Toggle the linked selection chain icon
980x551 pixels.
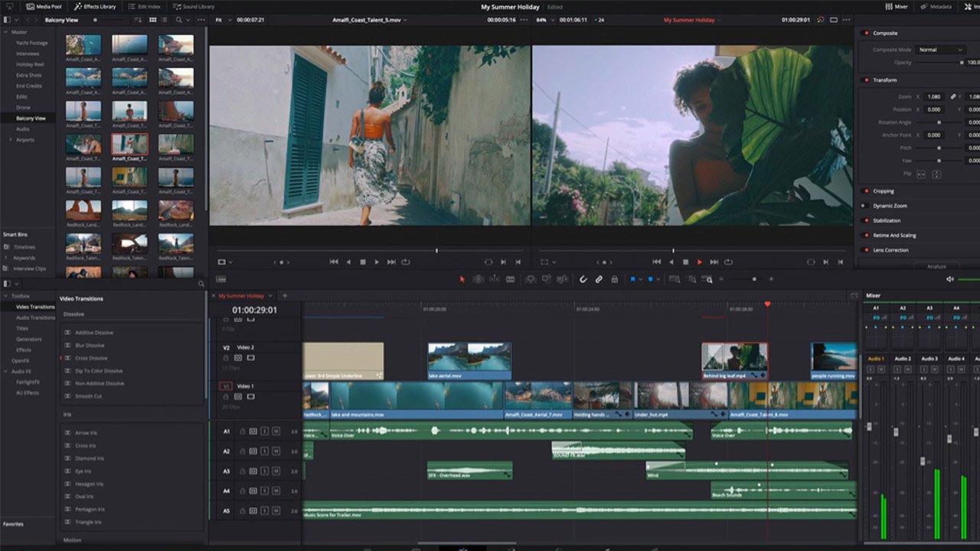pos(599,279)
